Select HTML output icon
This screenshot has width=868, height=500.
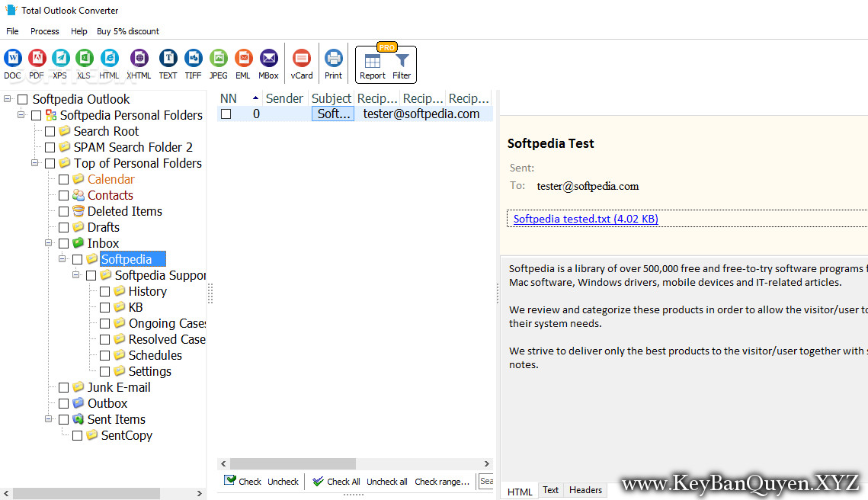pyautogui.click(x=109, y=58)
